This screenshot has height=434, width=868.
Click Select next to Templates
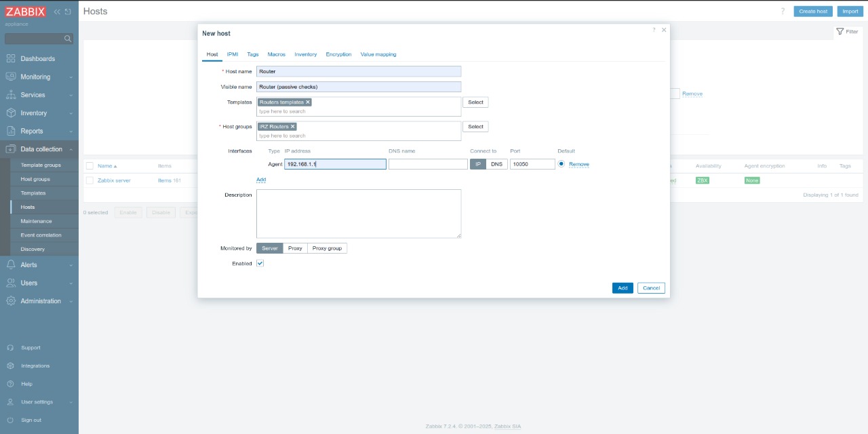click(x=475, y=102)
